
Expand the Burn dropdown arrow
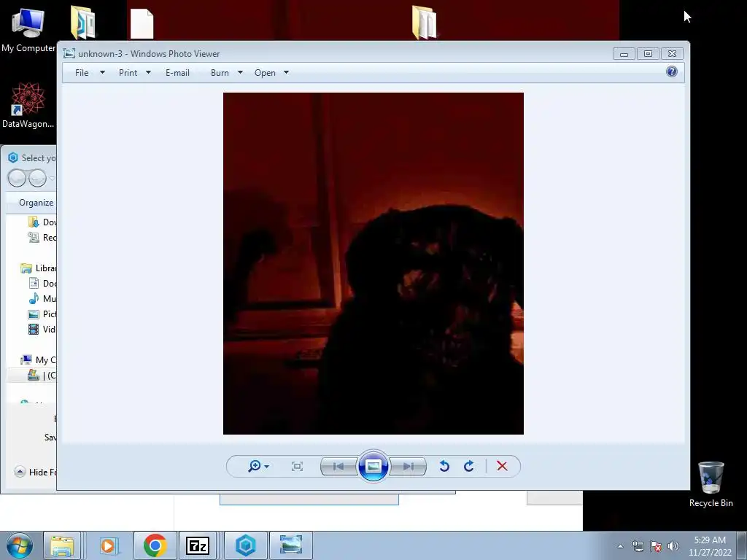[x=240, y=72]
